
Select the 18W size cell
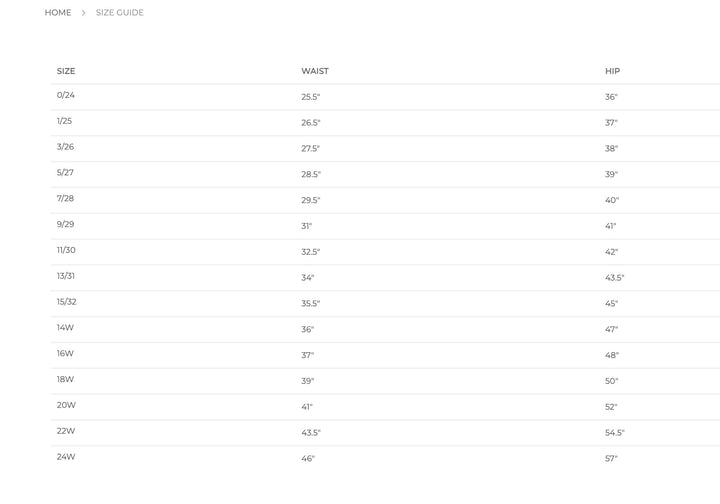point(66,380)
